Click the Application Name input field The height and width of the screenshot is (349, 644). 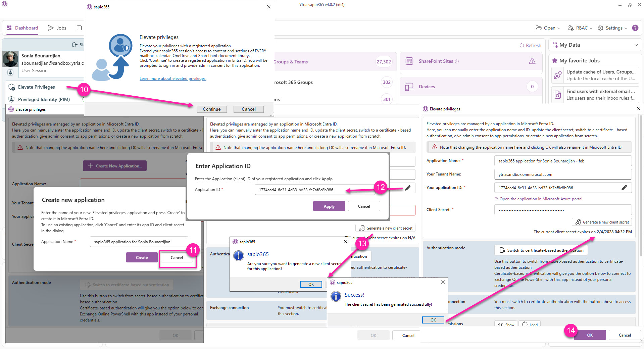(x=562, y=161)
